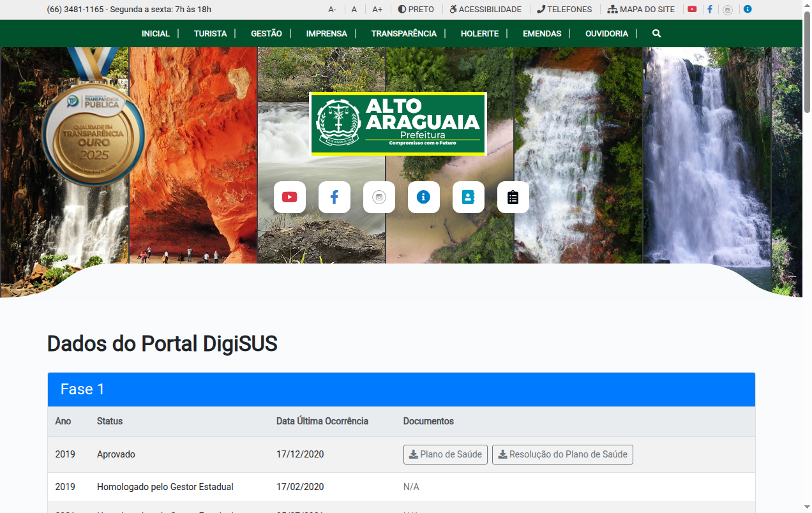Viewport: 812px width, 513px height.
Task: Decrease font size with A- control
Action: pos(333,10)
